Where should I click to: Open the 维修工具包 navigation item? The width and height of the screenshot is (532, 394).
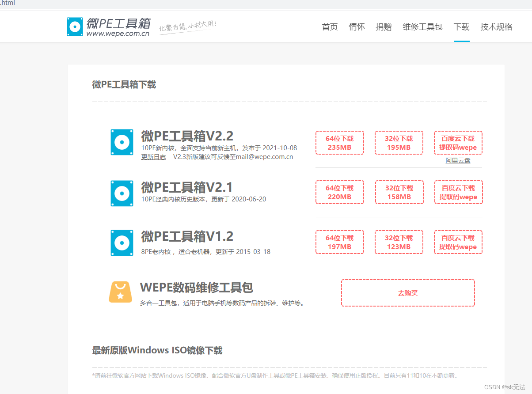[422, 27]
